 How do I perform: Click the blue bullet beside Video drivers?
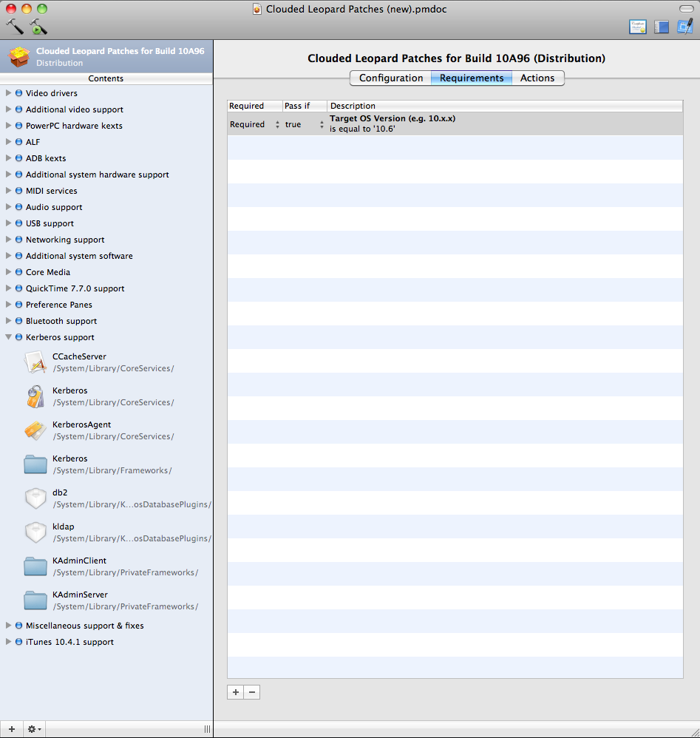point(18,93)
